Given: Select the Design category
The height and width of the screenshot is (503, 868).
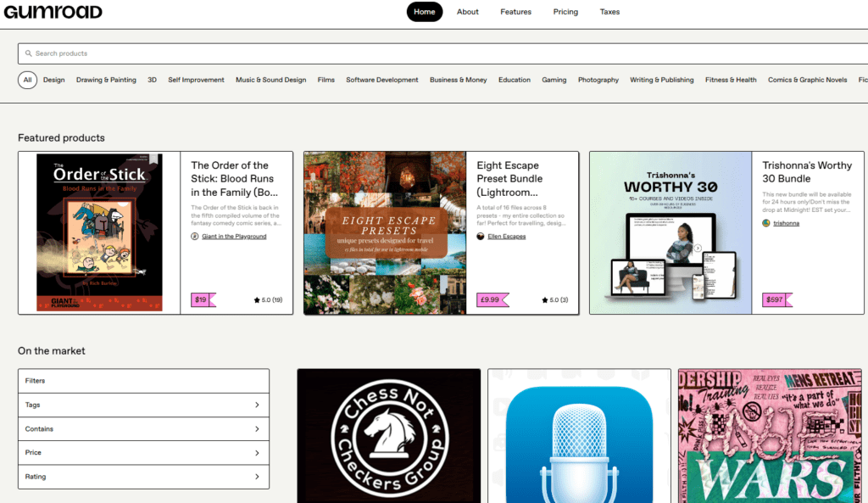Looking at the screenshot, I should [54, 80].
